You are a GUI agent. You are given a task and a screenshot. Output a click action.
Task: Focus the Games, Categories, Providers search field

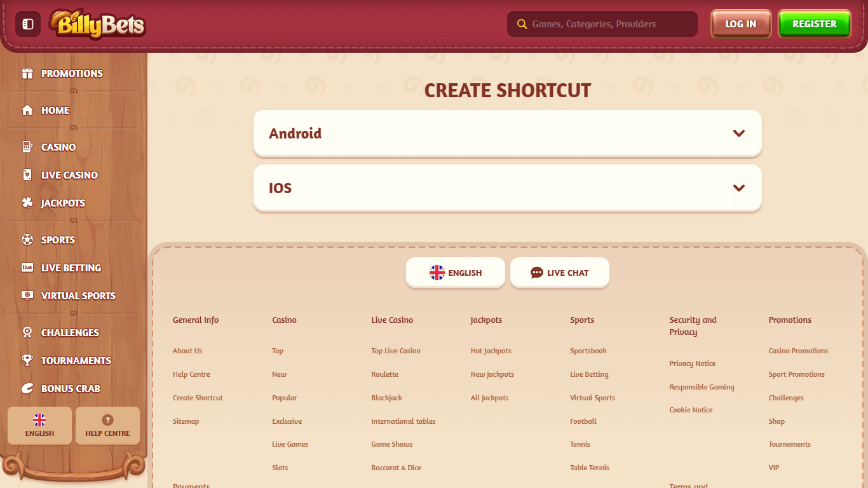tap(602, 24)
